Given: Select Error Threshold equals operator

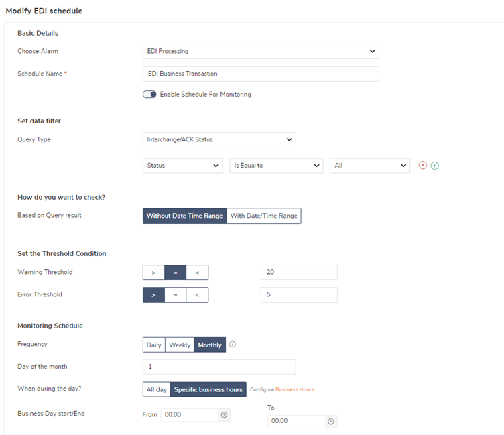Looking at the screenshot, I should point(175,295).
